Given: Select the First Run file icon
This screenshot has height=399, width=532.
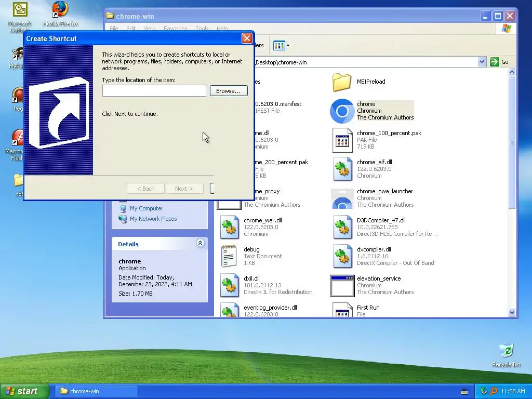Looking at the screenshot, I should [x=342, y=310].
